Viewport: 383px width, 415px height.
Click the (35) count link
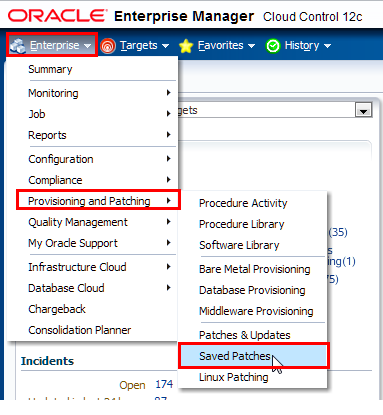pos(338,232)
